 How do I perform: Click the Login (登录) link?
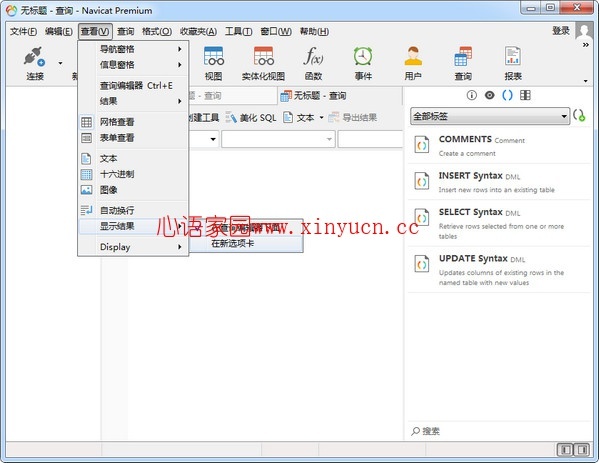561,31
